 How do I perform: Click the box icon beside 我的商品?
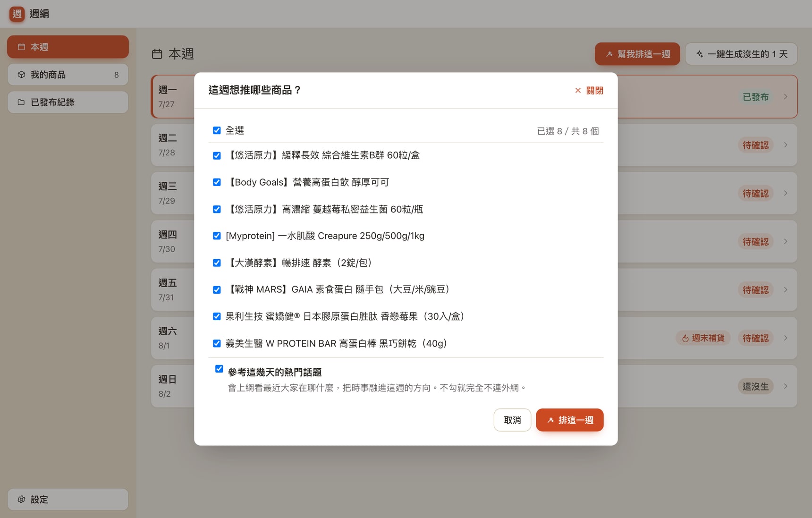[x=21, y=75]
